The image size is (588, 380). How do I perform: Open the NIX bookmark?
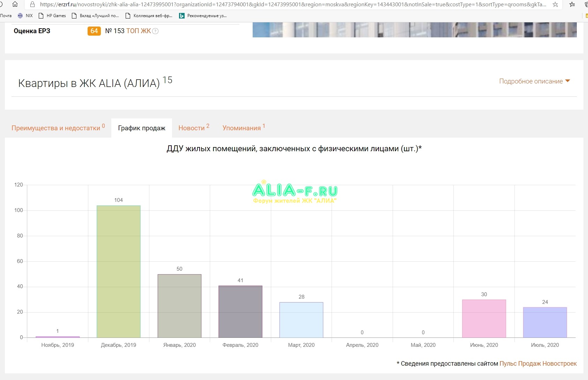point(25,16)
